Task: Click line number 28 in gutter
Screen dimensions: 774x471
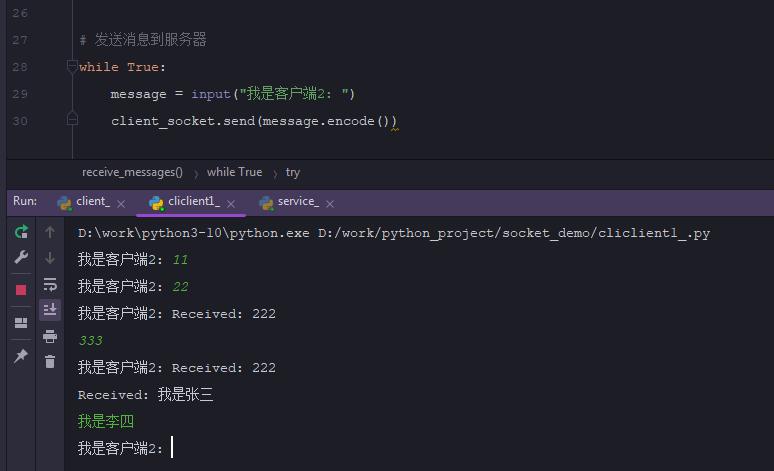Action: pyautogui.click(x=20, y=67)
